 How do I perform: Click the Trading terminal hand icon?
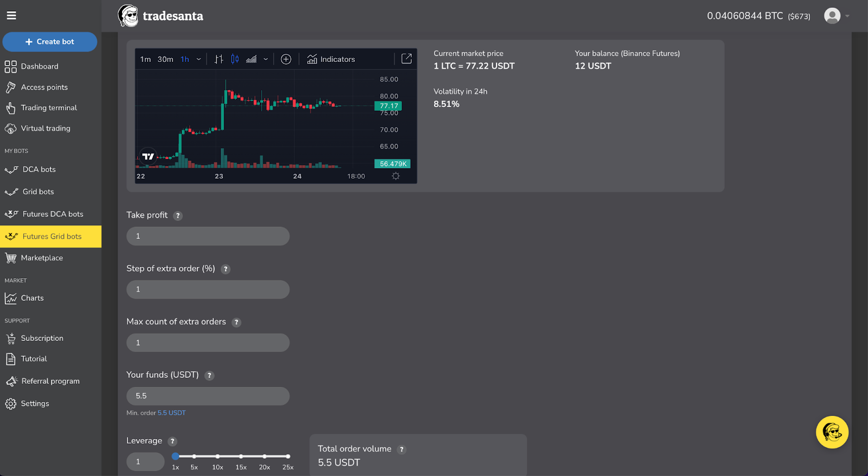click(x=10, y=108)
